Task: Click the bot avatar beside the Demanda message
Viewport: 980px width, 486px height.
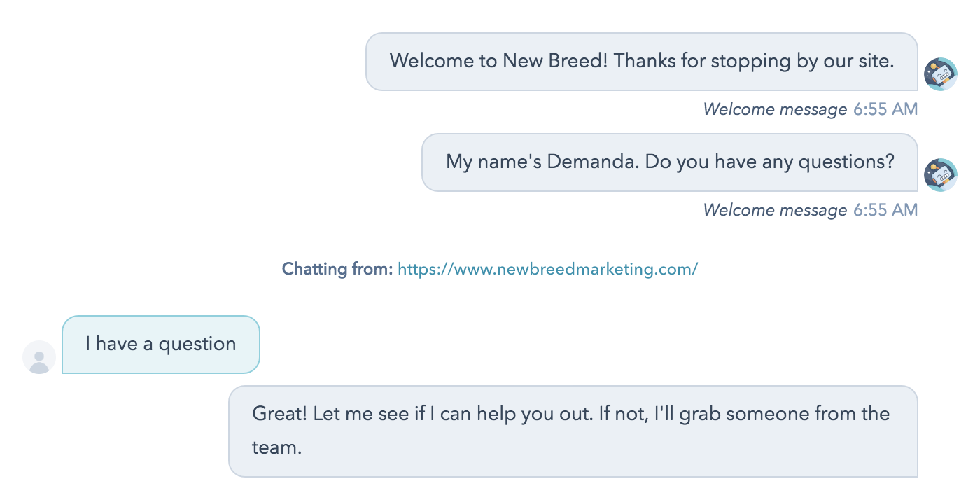Action: [941, 175]
